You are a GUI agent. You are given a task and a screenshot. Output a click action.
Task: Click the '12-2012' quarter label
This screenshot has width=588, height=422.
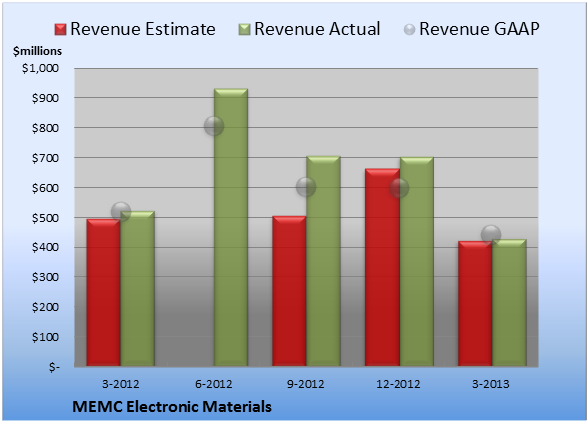pos(398,384)
